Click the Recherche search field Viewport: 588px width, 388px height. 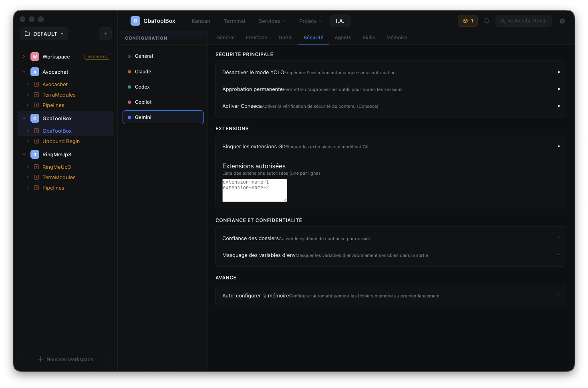click(524, 21)
